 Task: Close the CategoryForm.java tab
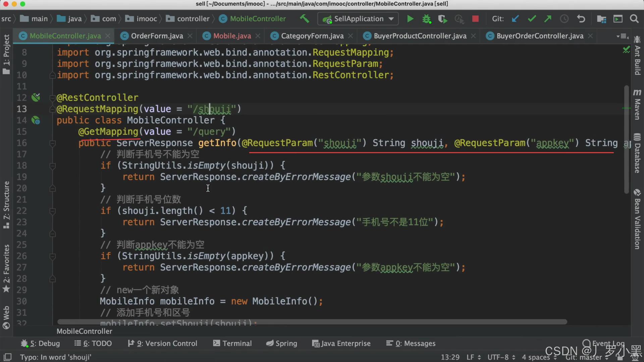(x=350, y=36)
